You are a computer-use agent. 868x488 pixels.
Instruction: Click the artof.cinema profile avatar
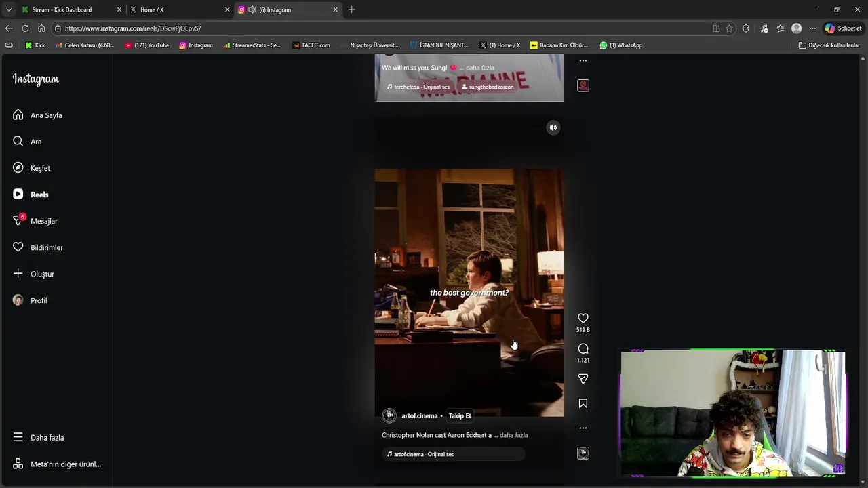click(x=389, y=415)
